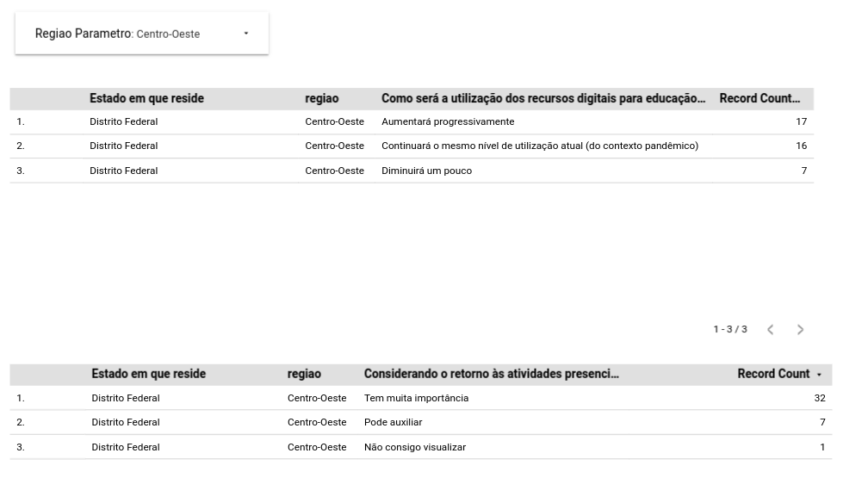Select the 'Não consigo visualizar' row
Viewport: 868px width, 503px height.
coord(414,447)
